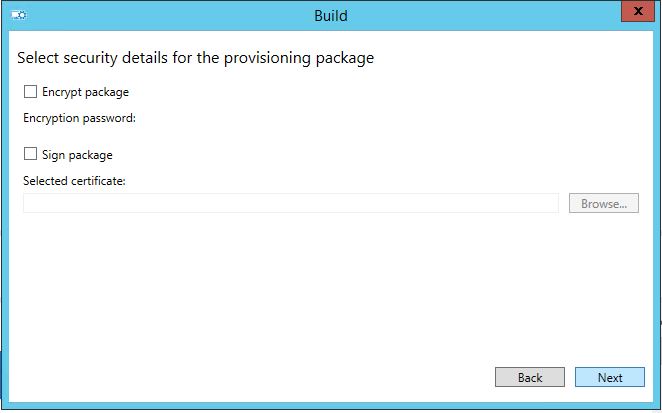Click the "Select security details" heading
Screen dimensions: 662x413
coord(195,58)
